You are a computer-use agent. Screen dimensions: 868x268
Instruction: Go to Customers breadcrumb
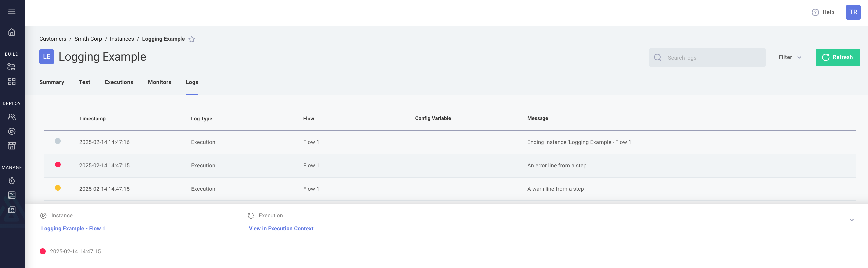click(53, 39)
